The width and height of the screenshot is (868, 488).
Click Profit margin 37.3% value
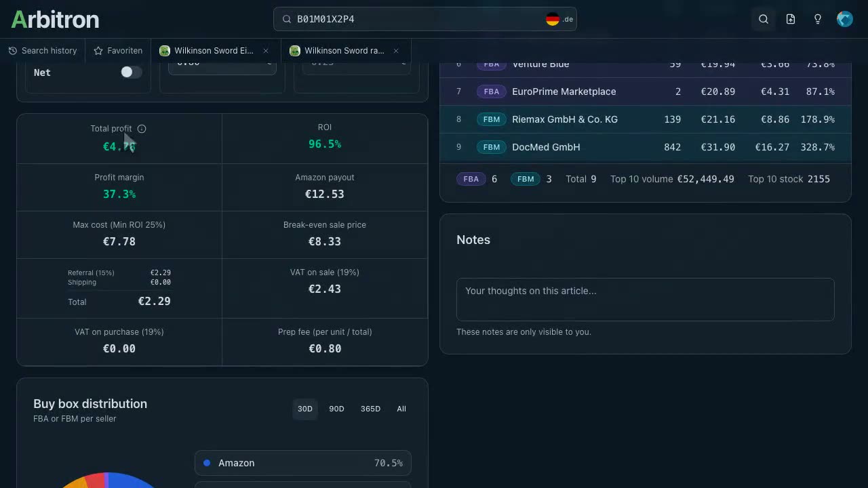(x=119, y=194)
